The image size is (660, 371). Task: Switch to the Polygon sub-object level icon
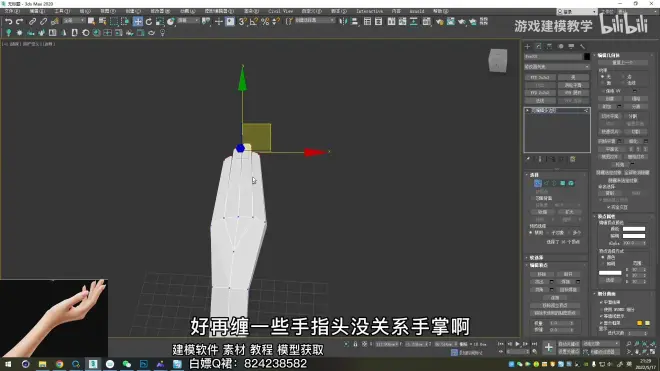click(562, 183)
